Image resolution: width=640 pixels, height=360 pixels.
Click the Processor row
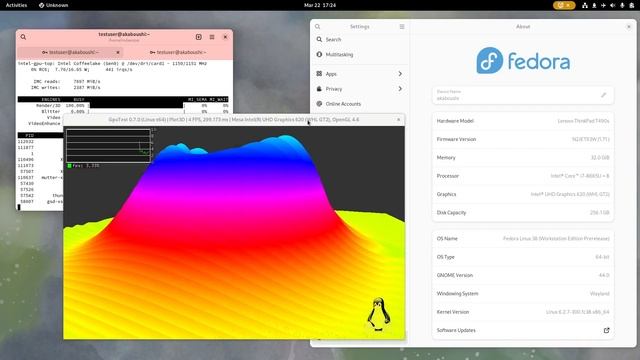(x=523, y=176)
